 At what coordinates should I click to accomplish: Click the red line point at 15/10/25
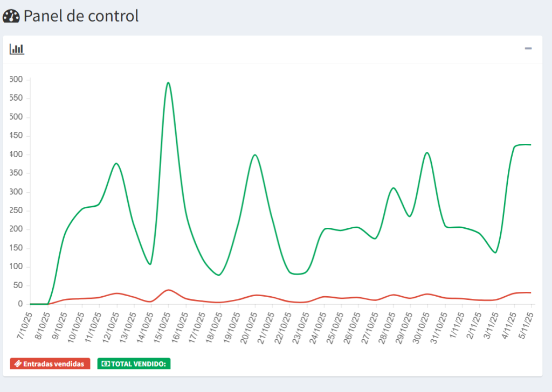[168, 290]
